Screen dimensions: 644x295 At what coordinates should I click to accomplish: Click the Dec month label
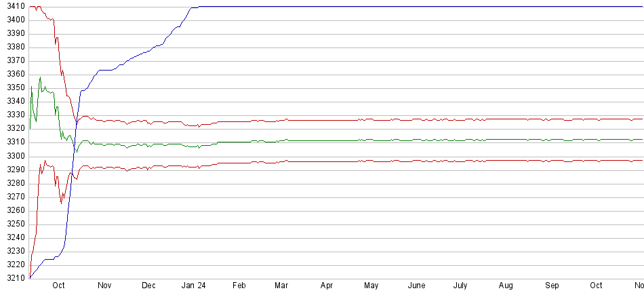point(148,286)
